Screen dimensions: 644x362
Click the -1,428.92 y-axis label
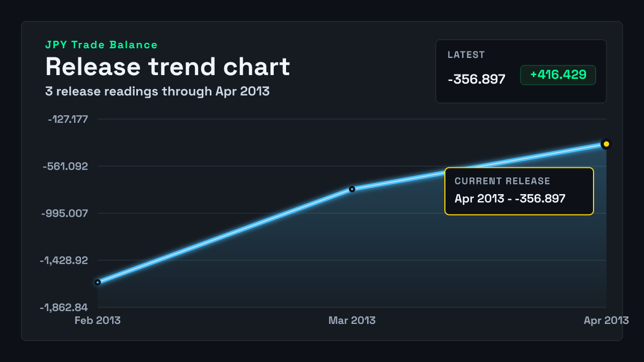point(64,261)
